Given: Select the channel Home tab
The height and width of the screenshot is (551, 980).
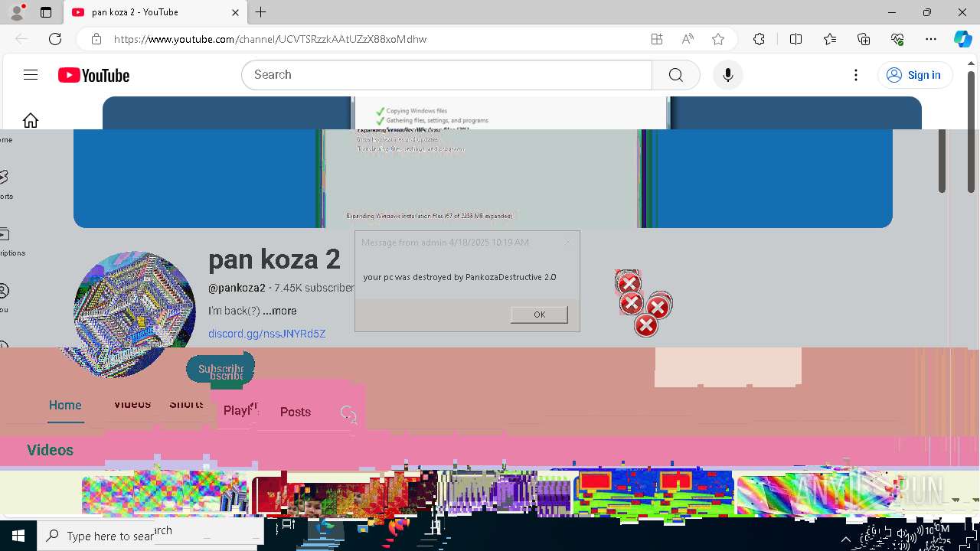Looking at the screenshot, I should 65,405.
